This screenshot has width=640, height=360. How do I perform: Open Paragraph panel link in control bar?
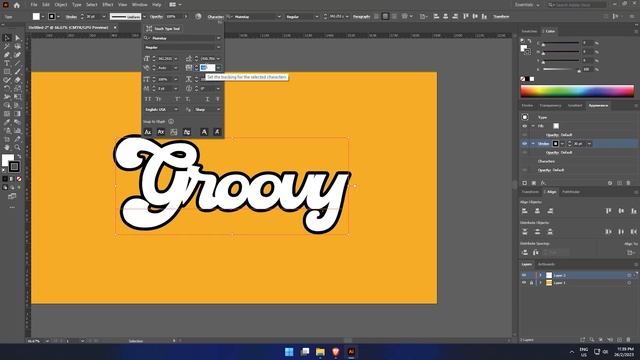coord(361,17)
